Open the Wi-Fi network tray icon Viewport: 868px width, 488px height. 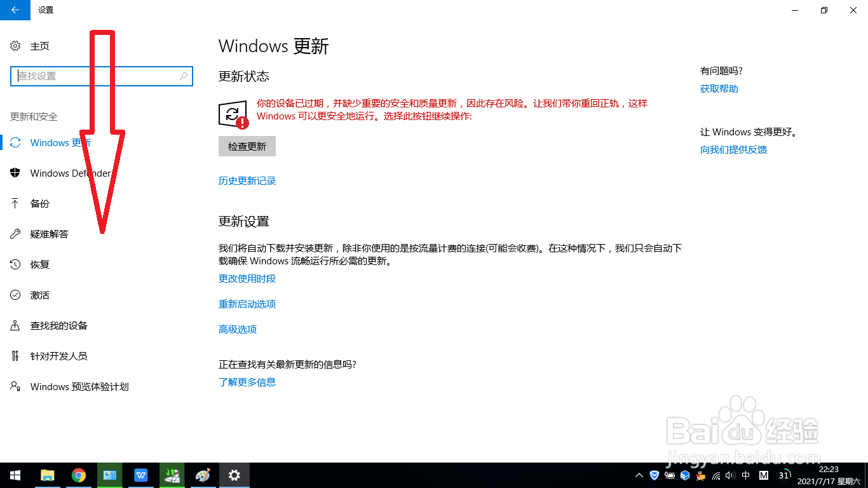click(x=716, y=475)
